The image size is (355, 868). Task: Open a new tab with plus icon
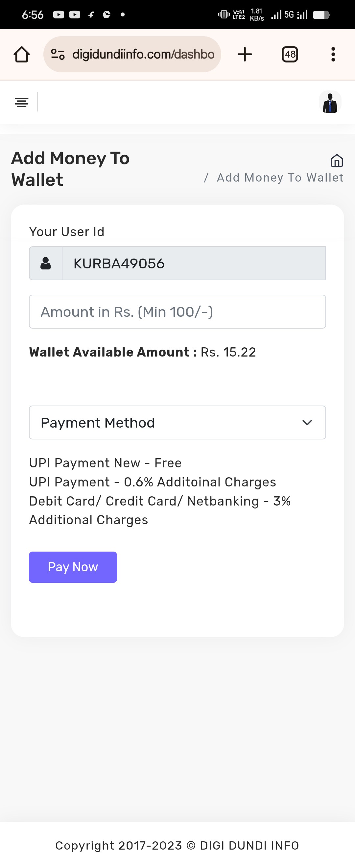245,54
